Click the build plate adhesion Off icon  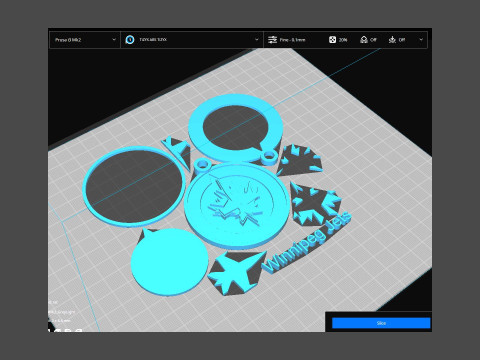pos(392,40)
